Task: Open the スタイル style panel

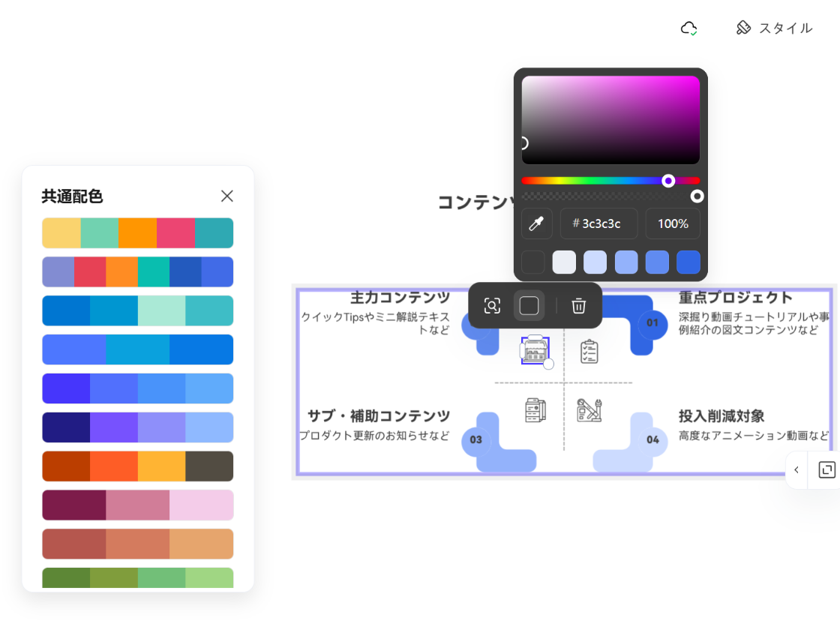Action: (x=774, y=28)
